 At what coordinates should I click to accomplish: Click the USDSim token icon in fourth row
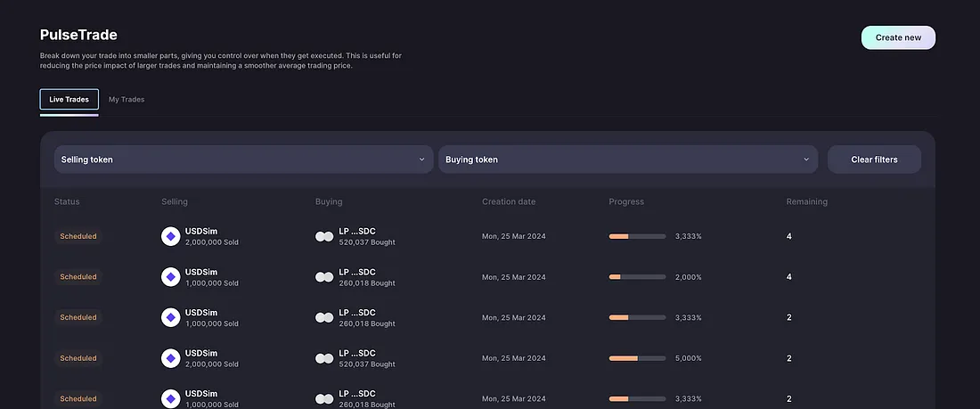tap(171, 358)
